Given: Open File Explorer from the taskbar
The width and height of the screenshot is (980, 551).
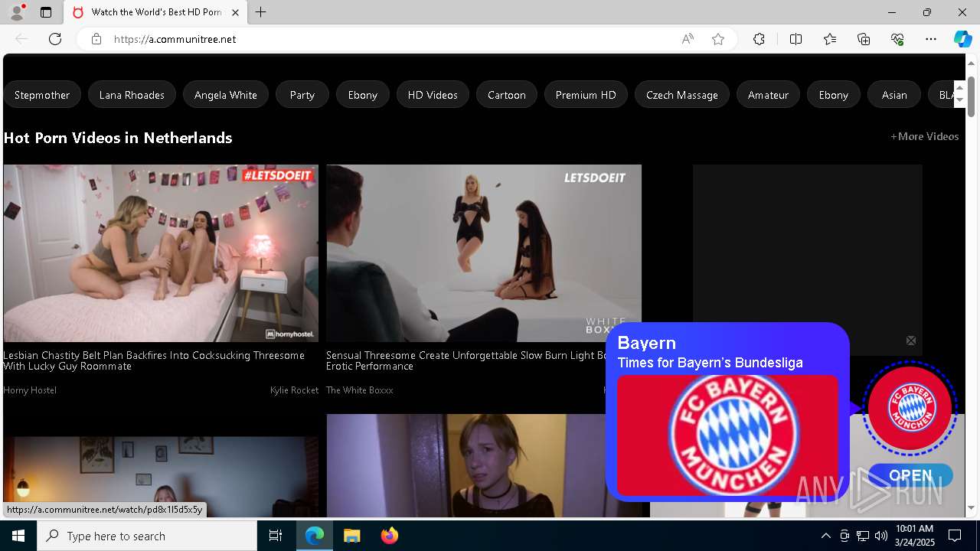Looking at the screenshot, I should (x=351, y=536).
